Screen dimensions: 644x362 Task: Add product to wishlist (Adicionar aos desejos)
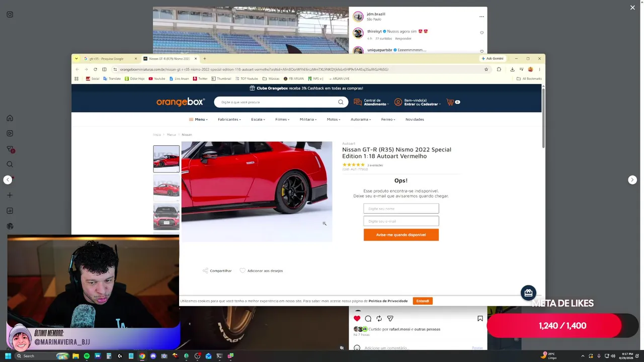point(261,270)
